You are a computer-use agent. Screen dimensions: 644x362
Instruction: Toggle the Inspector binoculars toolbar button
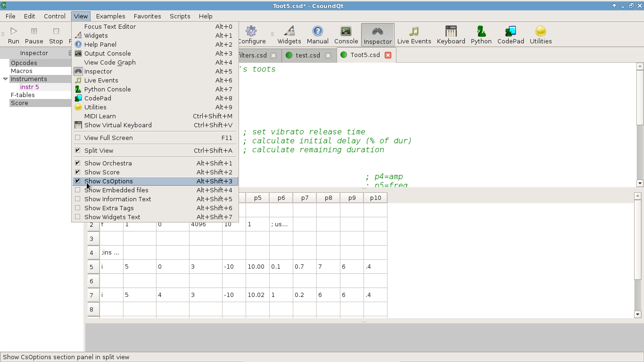tap(378, 35)
